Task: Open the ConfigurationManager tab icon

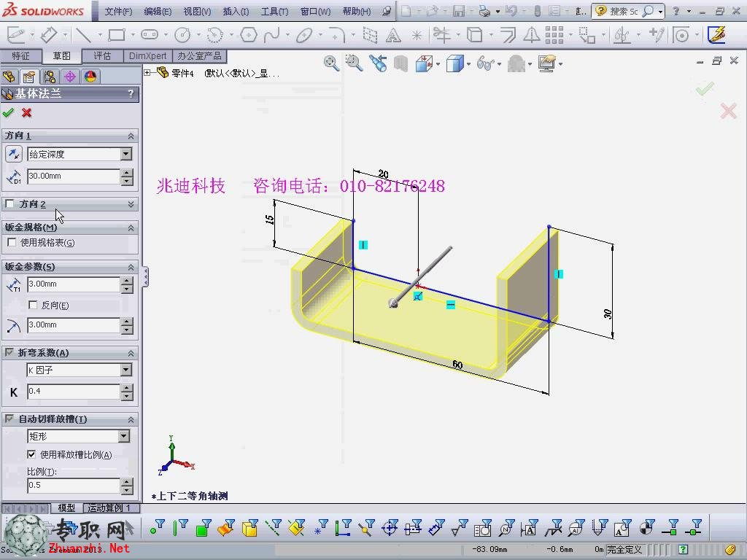Action: coord(49,77)
